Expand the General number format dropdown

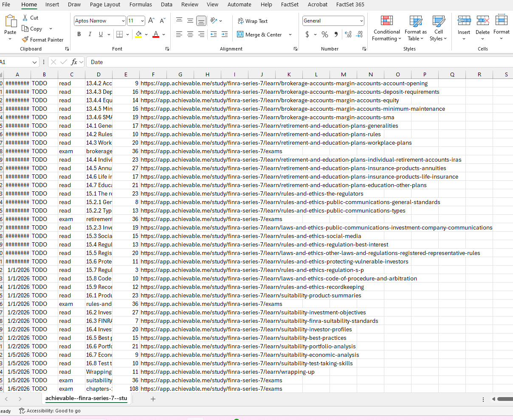[x=361, y=21]
